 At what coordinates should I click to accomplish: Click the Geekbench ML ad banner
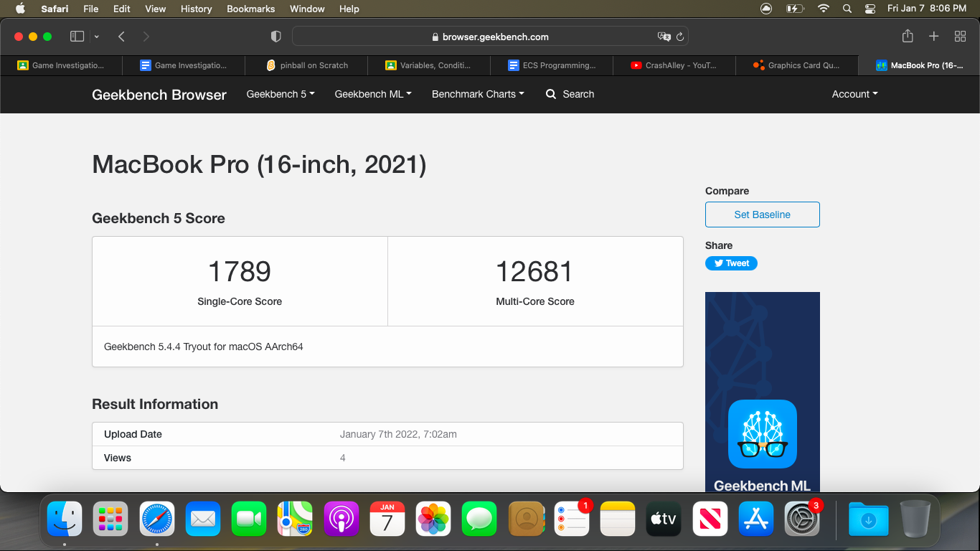tap(762, 392)
